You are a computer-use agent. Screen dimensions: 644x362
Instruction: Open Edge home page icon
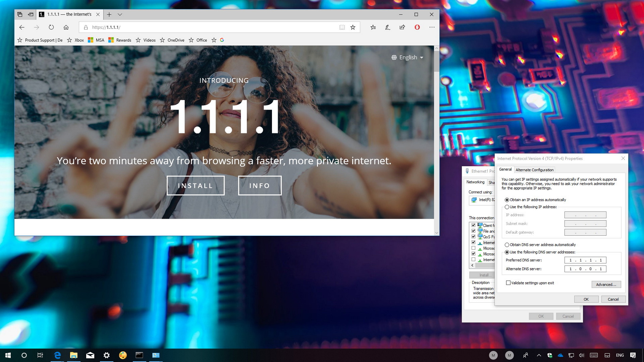pyautogui.click(x=66, y=27)
